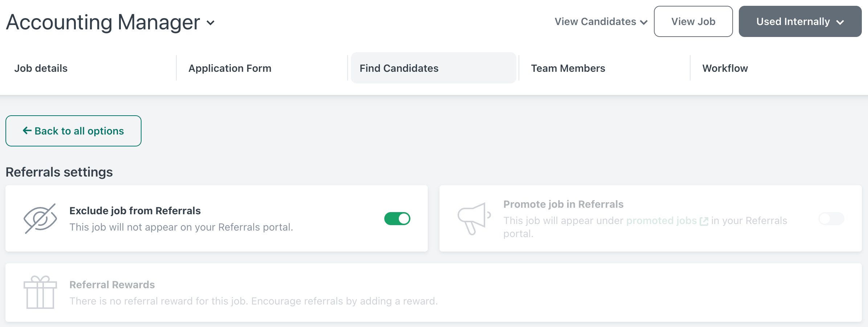The width and height of the screenshot is (868, 327).
Task: Click the crossed-out eye icon
Action: (40, 219)
